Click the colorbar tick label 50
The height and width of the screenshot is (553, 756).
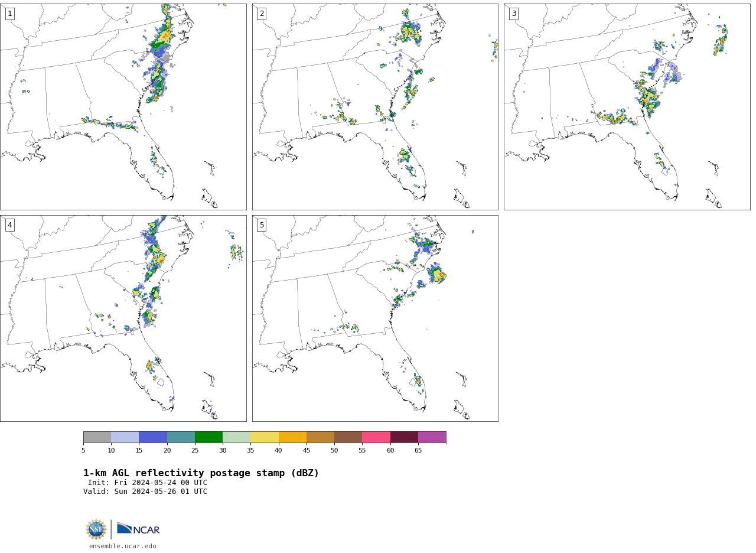[334, 451]
